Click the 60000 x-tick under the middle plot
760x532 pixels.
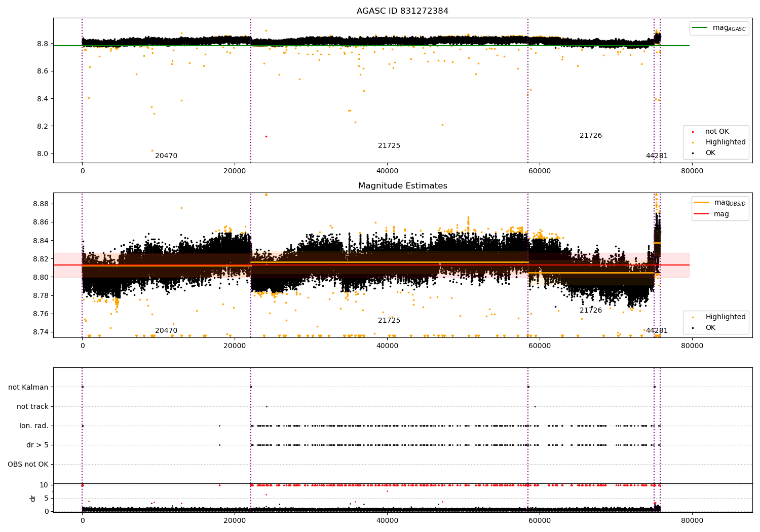[540, 346]
